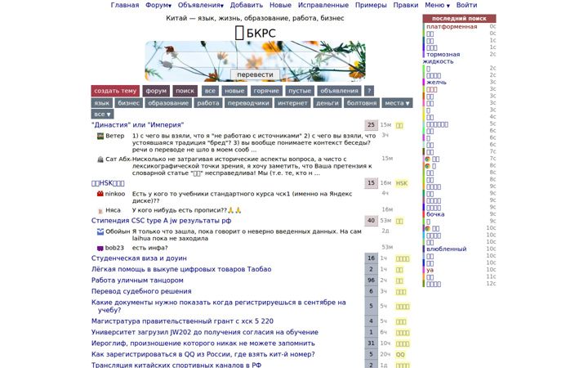Open Обойын's blue avatar icon
Viewport: 588px width, 368px height.
pos(100,231)
